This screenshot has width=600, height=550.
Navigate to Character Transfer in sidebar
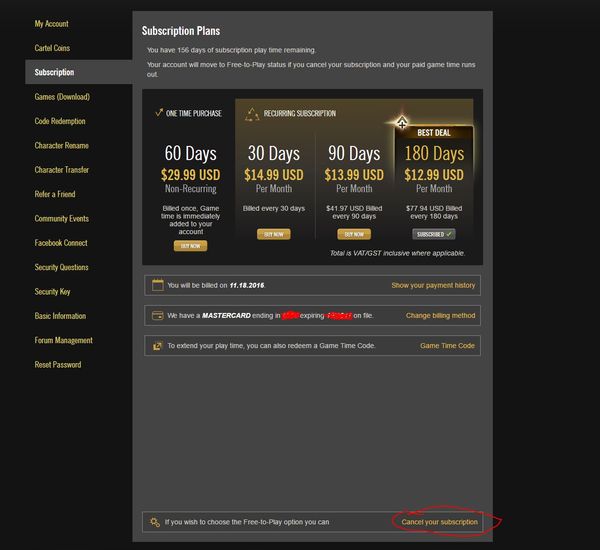(62, 170)
